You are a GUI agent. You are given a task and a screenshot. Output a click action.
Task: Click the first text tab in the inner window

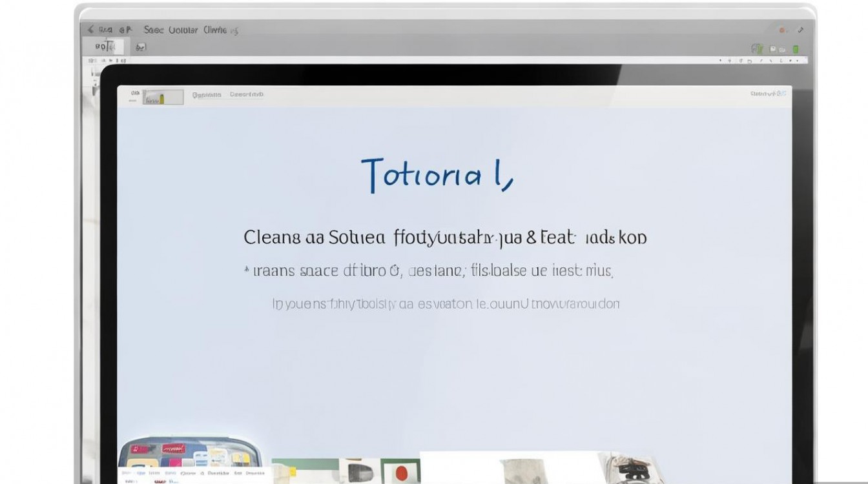pyautogui.click(x=207, y=94)
